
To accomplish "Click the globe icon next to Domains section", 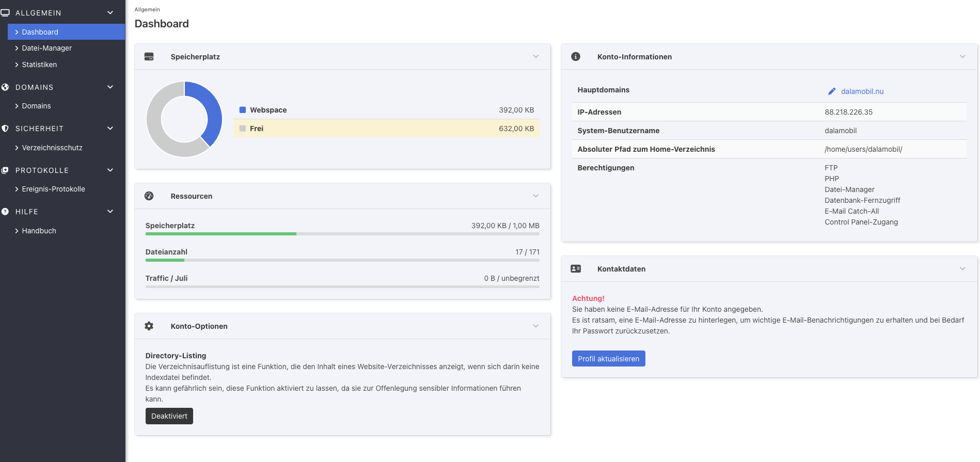I will click(5, 87).
